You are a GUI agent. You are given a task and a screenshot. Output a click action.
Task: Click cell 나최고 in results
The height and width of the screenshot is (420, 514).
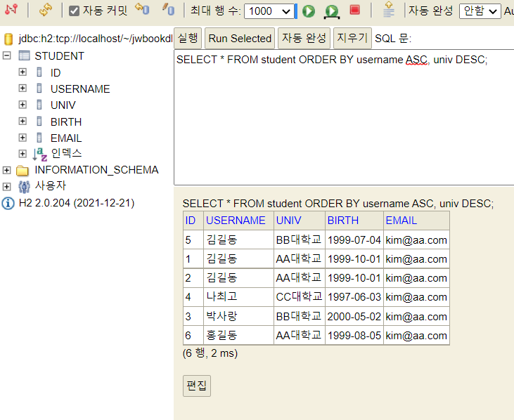[238, 297]
